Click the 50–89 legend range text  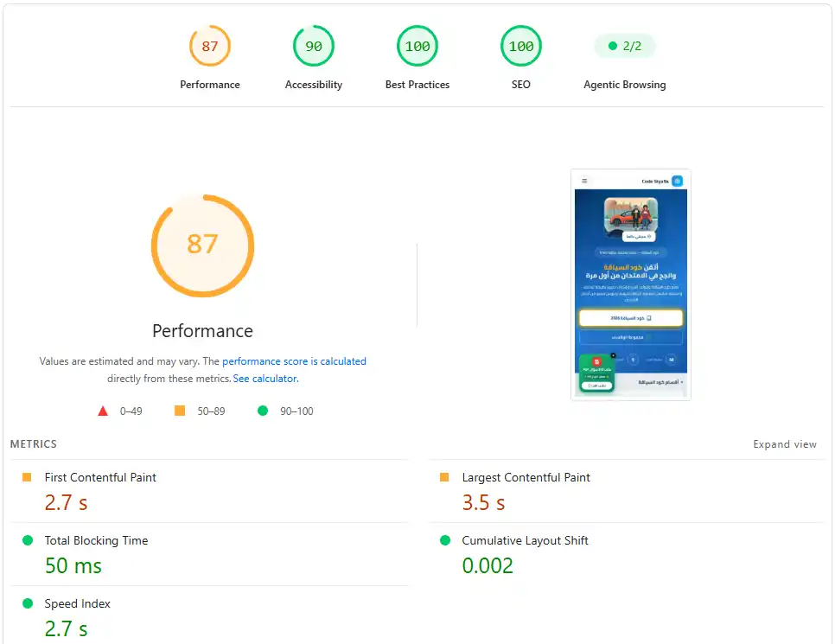click(x=211, y=411)
